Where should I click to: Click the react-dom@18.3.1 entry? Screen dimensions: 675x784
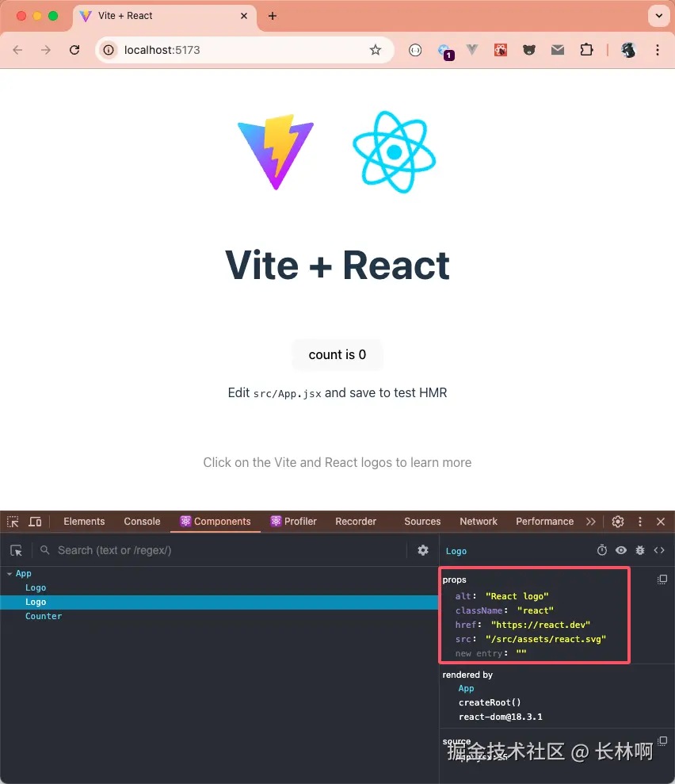point(500,717)
